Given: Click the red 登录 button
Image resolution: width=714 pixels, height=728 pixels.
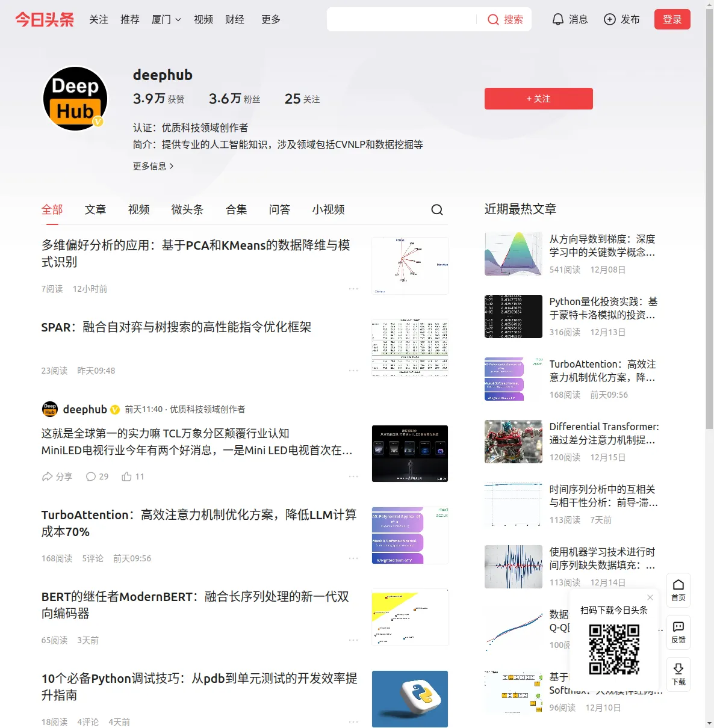Looking at the screenshot, I should [x=672, y=19].
